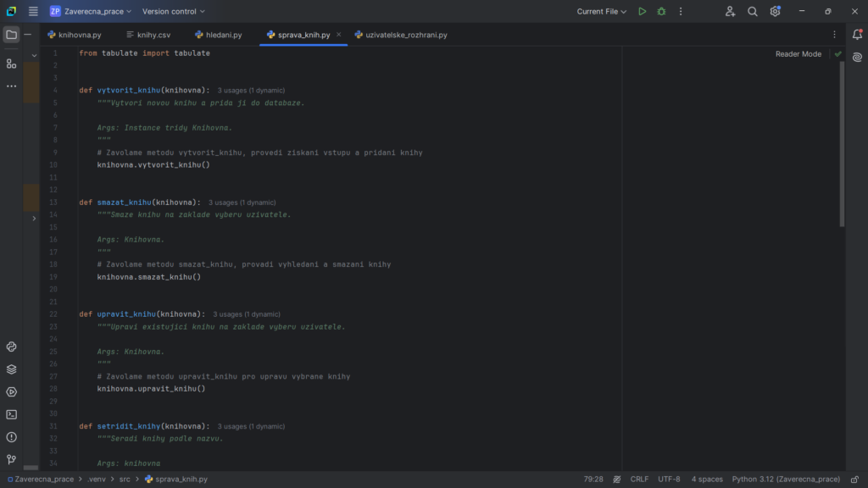Open Search Everywhere magnifier
The width and height of the screenshot is (868, 488).
point(753,11)
